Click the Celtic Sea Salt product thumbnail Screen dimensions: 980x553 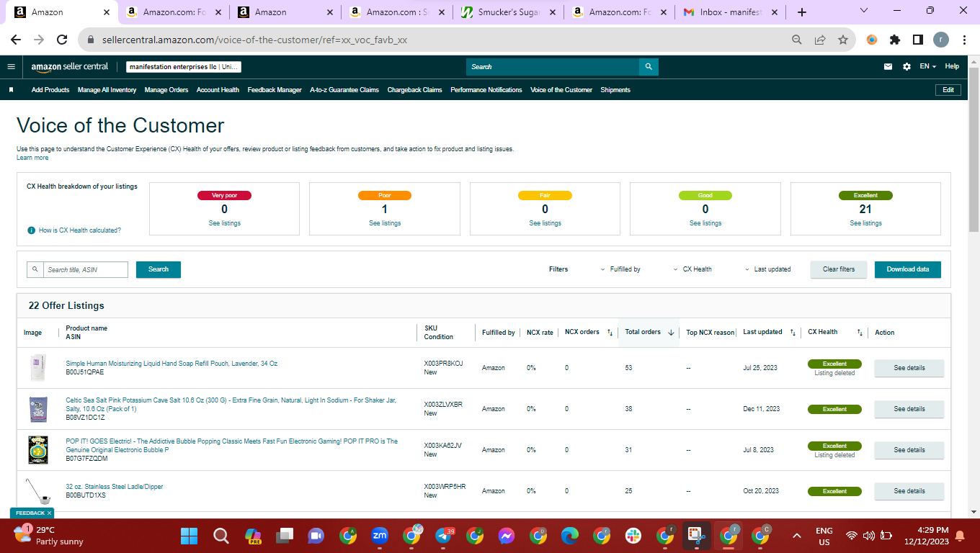[x=38, y=409]
